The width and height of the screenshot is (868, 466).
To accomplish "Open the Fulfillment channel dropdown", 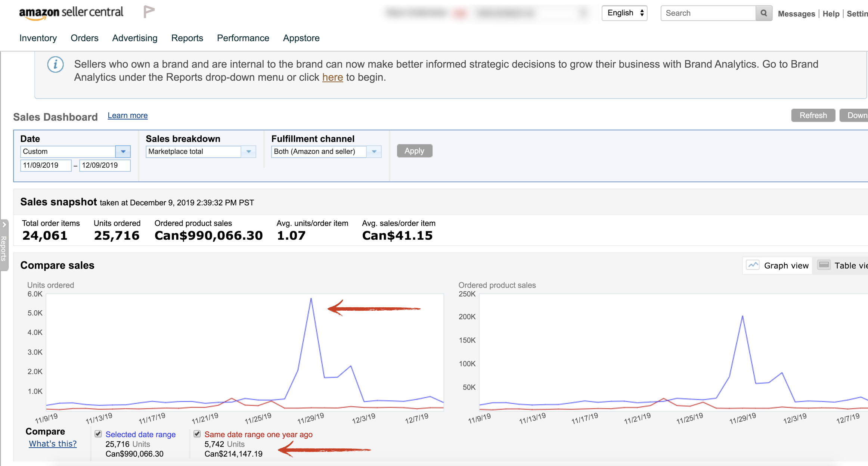I will pos(326,151).
